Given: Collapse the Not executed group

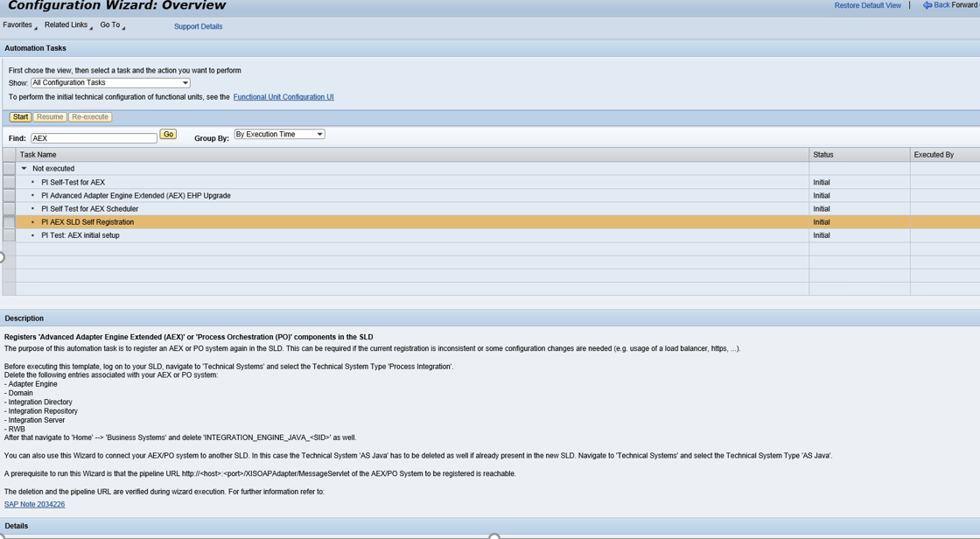Looking at the screenshot, I should (24, 168).
